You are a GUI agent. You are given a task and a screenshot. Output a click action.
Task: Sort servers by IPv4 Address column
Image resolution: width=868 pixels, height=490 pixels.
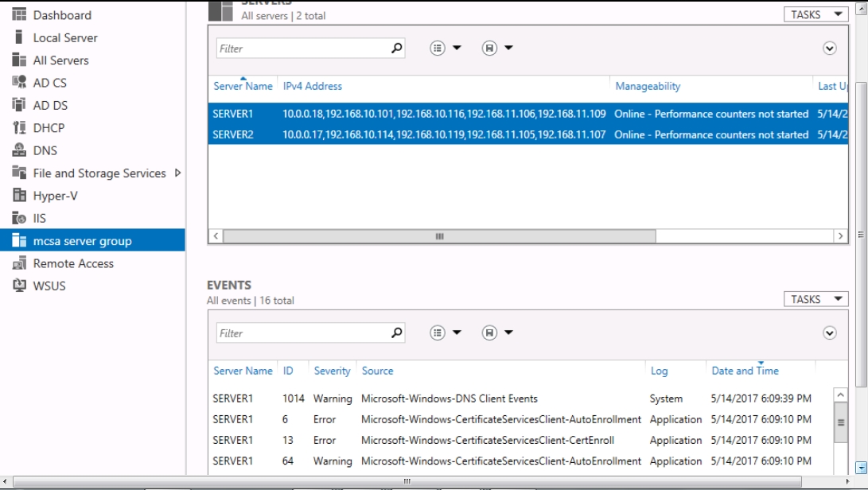pyautogui.click(x=312, y=86)
